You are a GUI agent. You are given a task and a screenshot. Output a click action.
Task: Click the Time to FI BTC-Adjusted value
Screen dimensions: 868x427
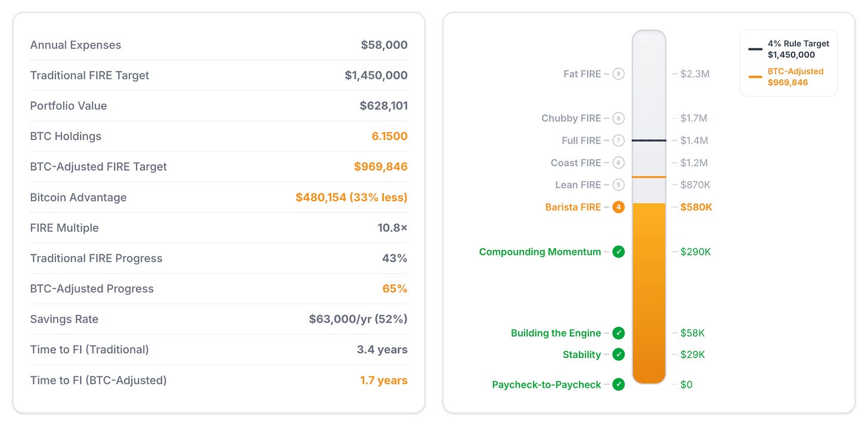[383, 381]
